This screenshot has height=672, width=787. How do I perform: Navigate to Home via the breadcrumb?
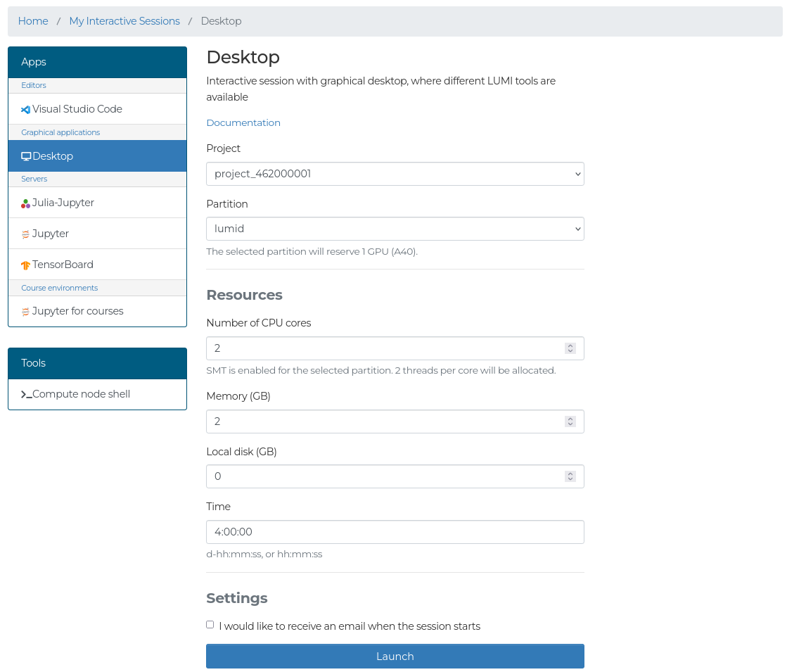pyautogui.click(x=33, y=21)
